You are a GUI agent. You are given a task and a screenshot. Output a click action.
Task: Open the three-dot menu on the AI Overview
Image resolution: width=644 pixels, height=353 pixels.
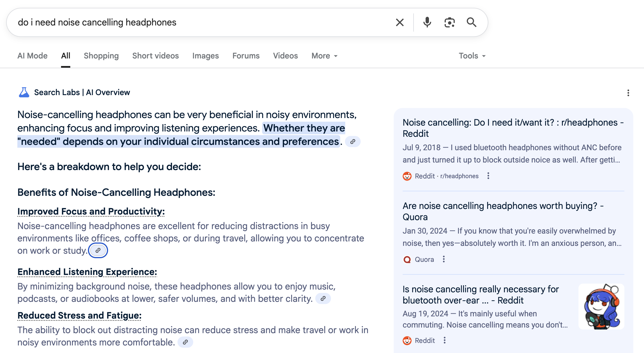[629, 93]
